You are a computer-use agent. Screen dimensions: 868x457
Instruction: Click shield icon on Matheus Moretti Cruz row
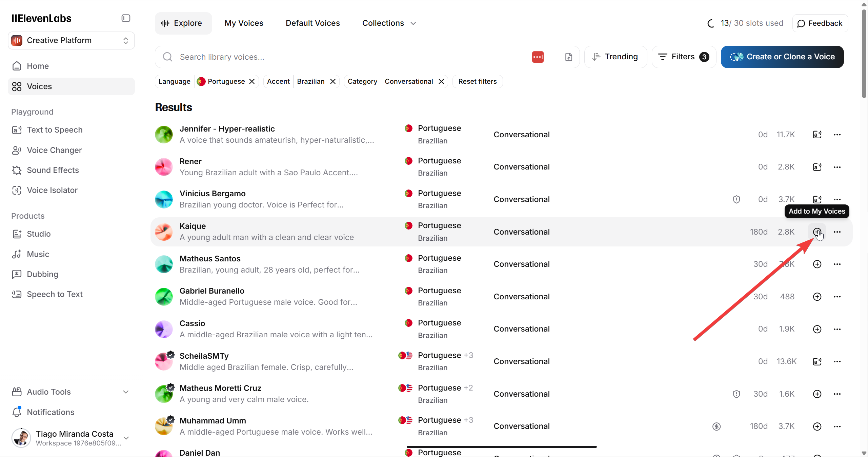[736, 394]
